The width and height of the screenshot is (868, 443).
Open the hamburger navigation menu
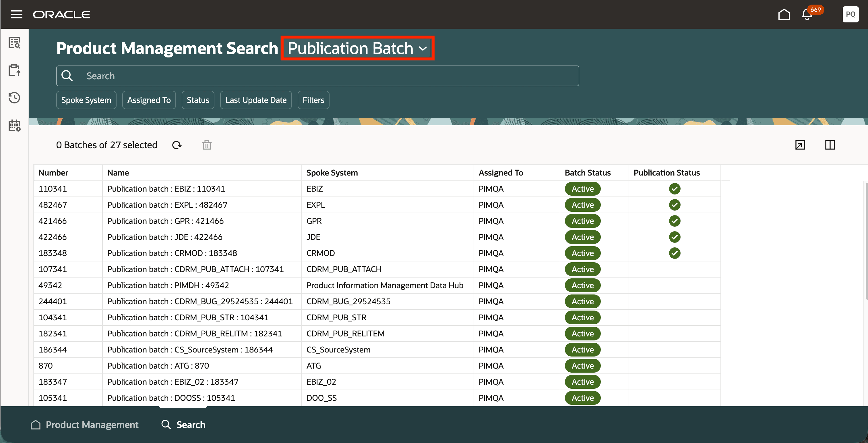pos(16,14)
